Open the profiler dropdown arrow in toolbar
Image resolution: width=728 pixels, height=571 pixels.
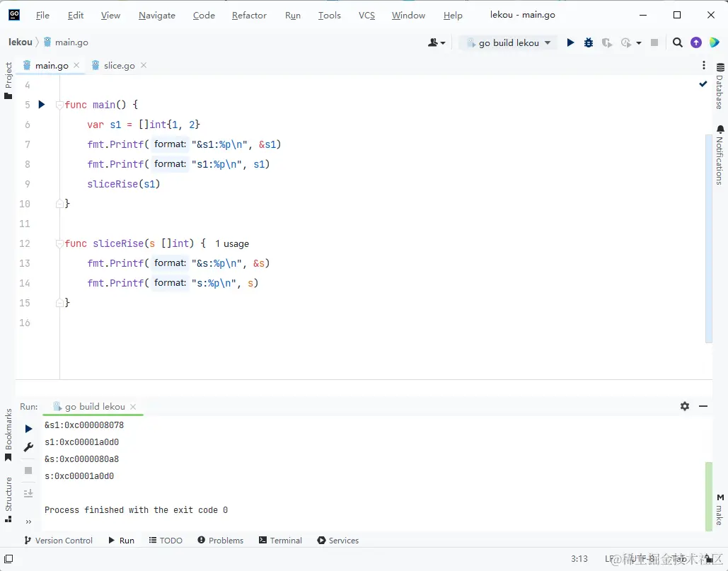639,42
